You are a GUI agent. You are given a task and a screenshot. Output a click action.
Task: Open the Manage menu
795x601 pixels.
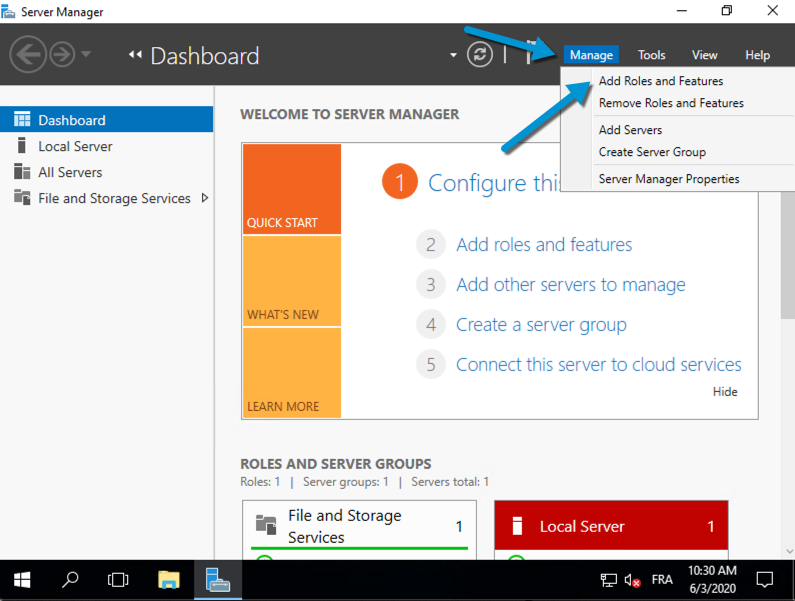click(x=591, y=55)
